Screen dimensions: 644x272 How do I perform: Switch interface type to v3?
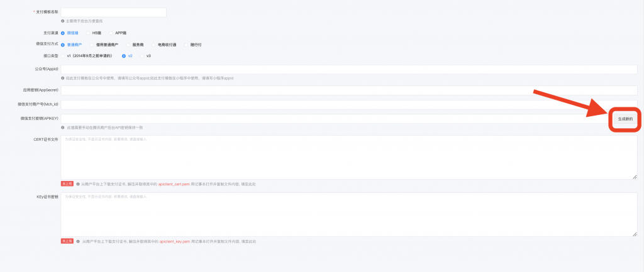[x=142, y=56]
